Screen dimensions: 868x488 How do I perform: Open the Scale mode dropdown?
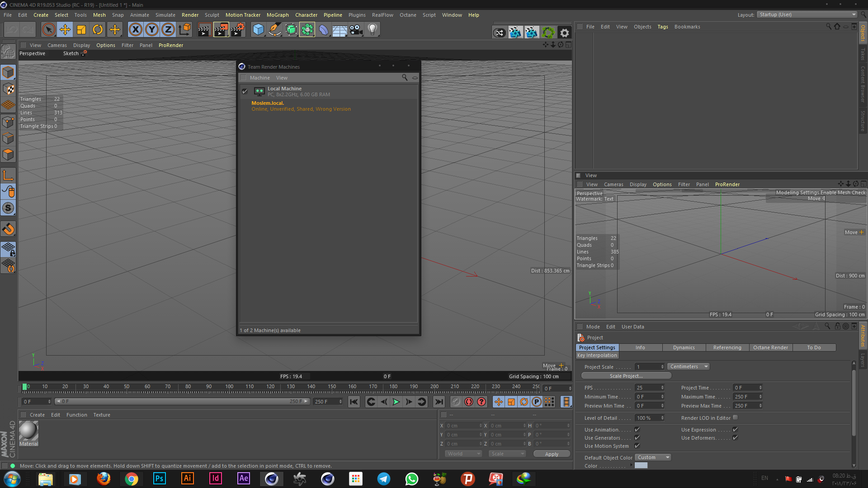pos(507,454)
